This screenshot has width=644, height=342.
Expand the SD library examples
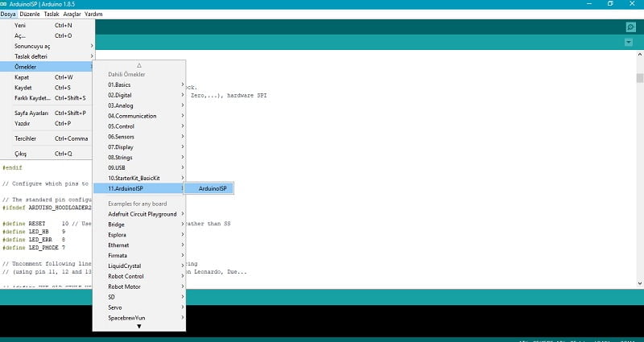139,297
